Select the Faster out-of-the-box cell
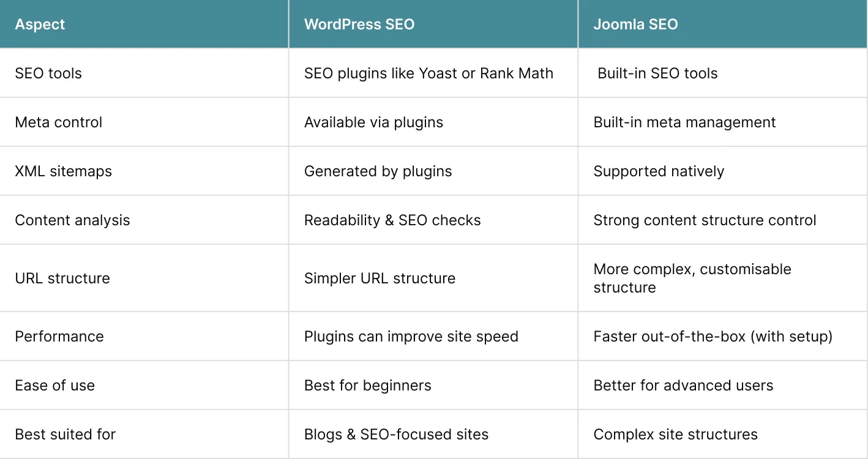Screen dimensions: 868x459 [713, 337]
